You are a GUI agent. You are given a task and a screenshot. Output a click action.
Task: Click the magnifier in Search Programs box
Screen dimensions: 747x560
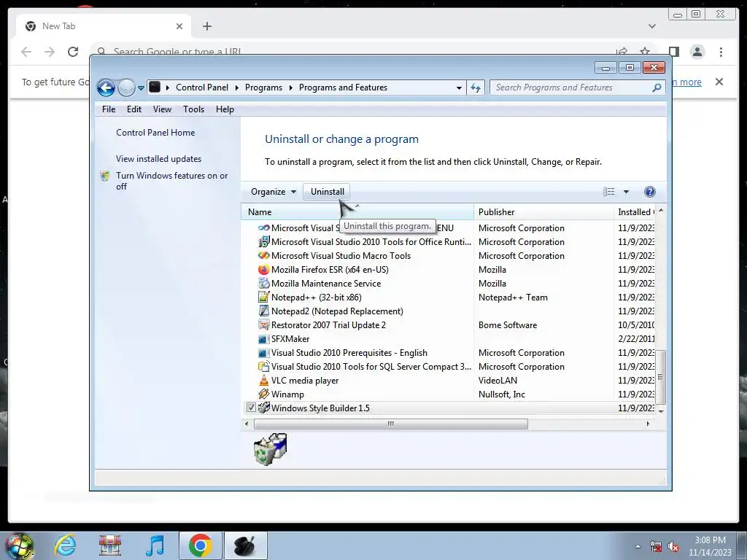tap(657, 87)
